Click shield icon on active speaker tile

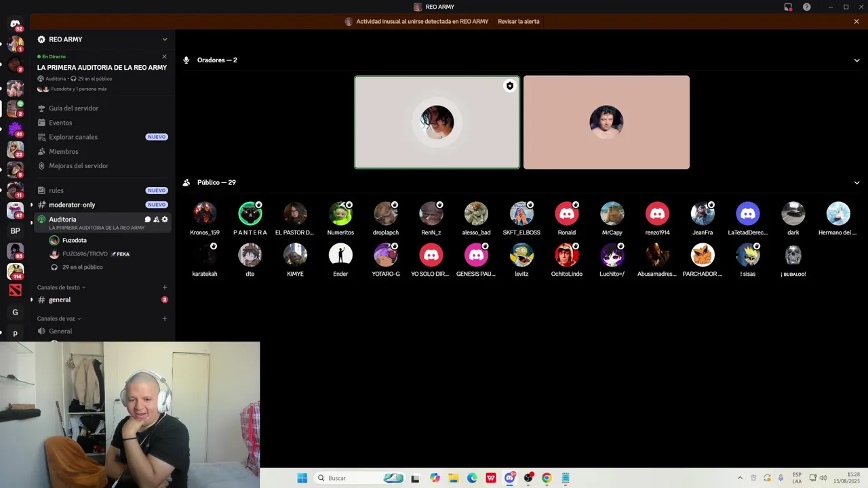(x=510, y=86)
